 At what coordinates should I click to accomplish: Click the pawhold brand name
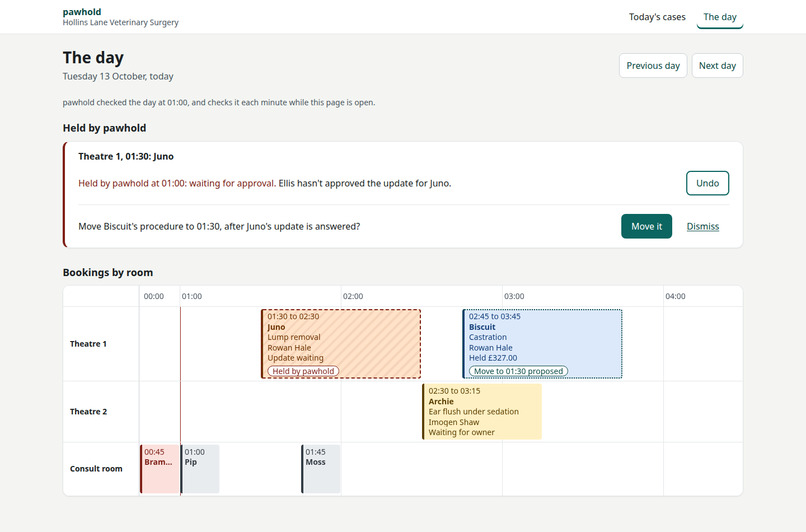[82, 12]
